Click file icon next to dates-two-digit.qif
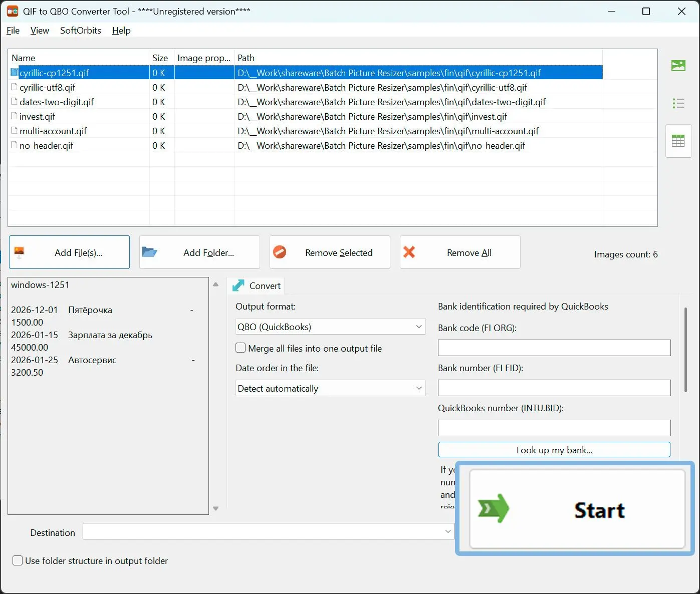 (x=15, y=102)
